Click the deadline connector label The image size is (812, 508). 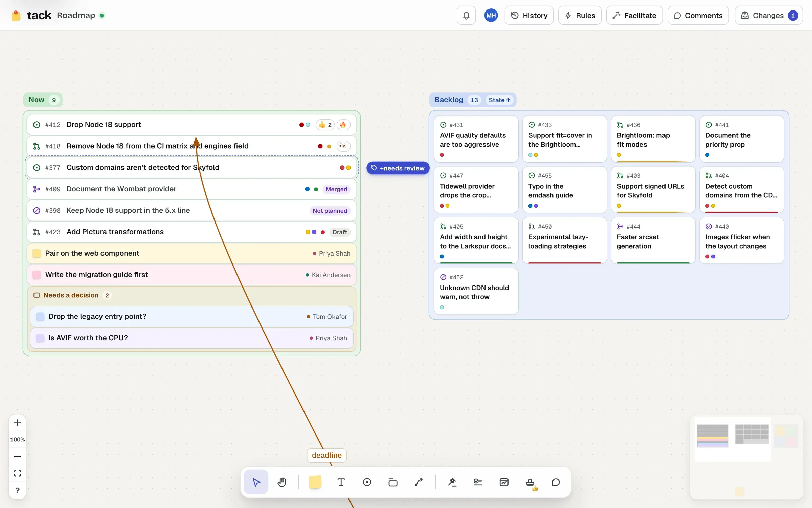coord(326,455)
